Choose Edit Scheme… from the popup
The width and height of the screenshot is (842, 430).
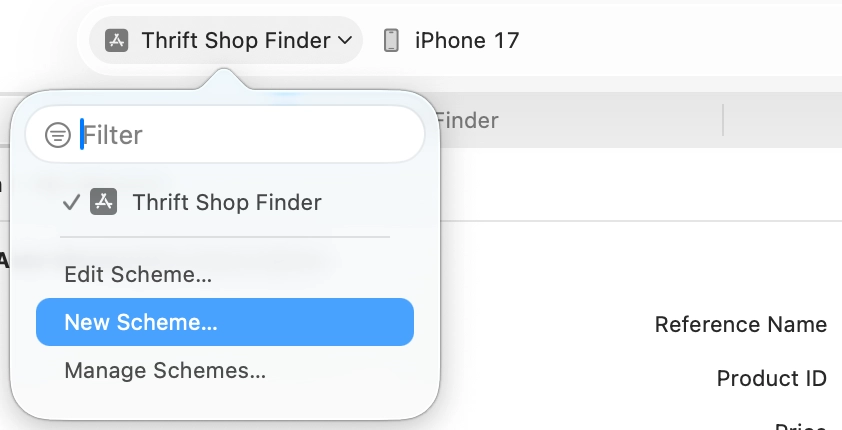(138, 274)
